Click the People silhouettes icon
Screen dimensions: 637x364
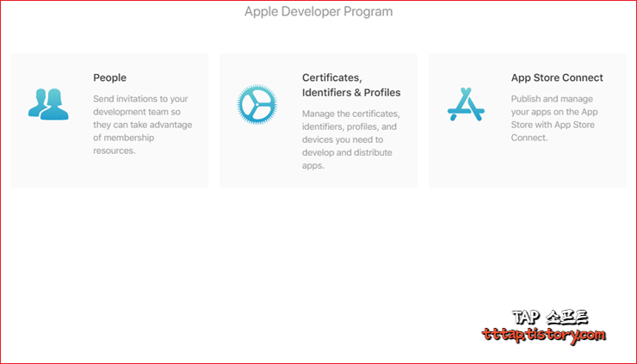48,104
